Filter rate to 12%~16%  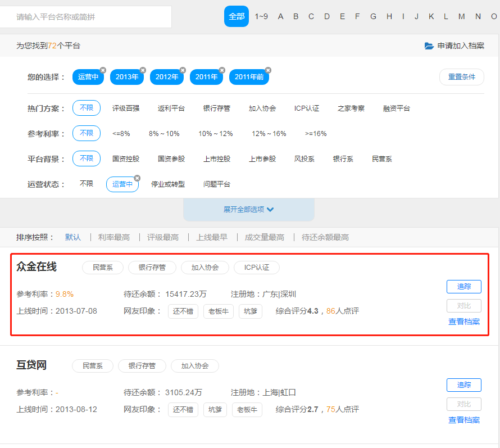tap(269, 134)
